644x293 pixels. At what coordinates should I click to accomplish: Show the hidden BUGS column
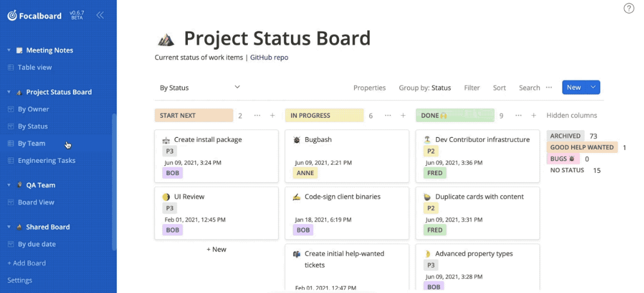tap(563, 159)
